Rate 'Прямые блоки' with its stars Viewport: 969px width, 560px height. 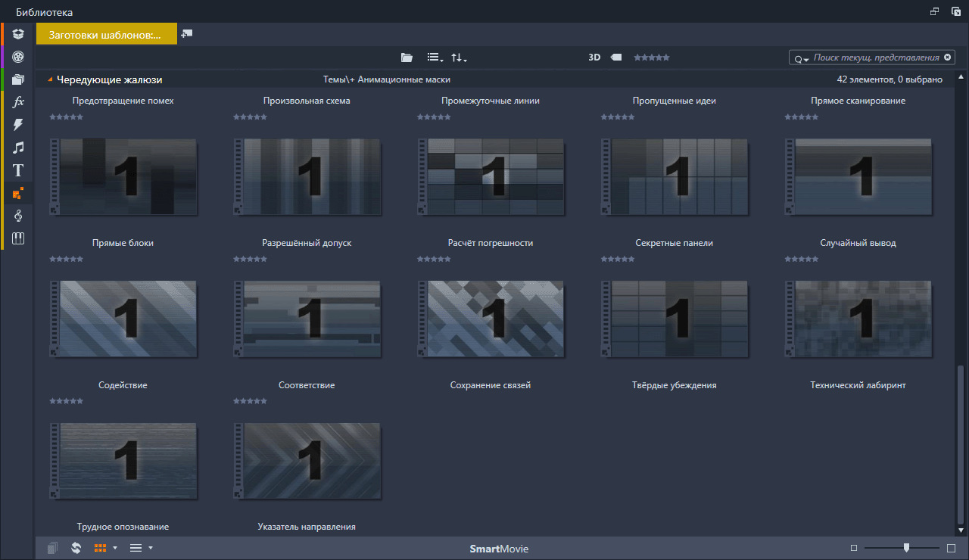coord(67,260)
